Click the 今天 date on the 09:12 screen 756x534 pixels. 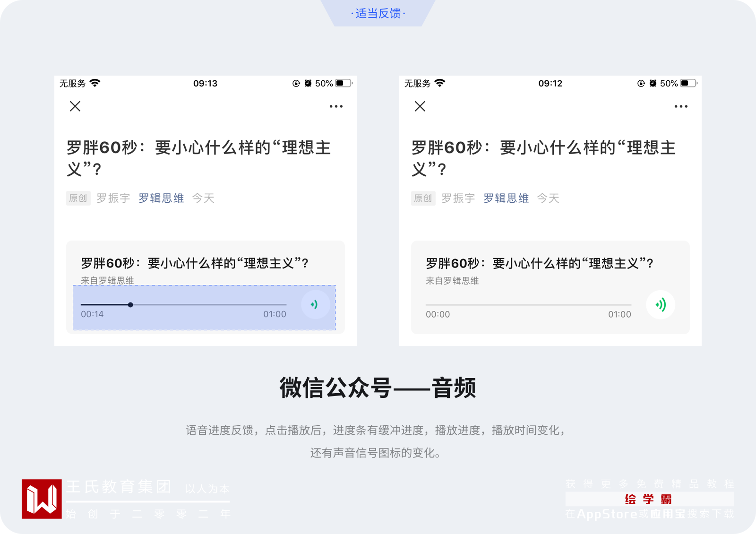coord(548,198)
